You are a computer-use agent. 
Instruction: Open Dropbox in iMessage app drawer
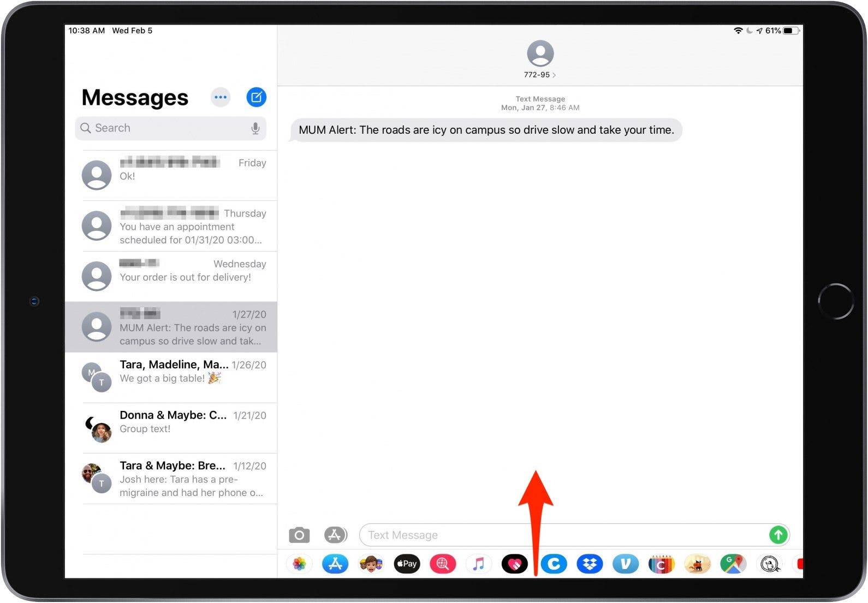coord(590,564)
